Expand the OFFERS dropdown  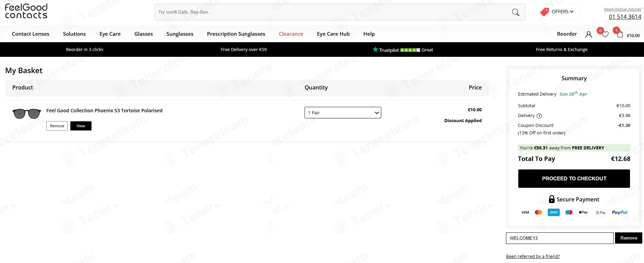pos(562,12)
